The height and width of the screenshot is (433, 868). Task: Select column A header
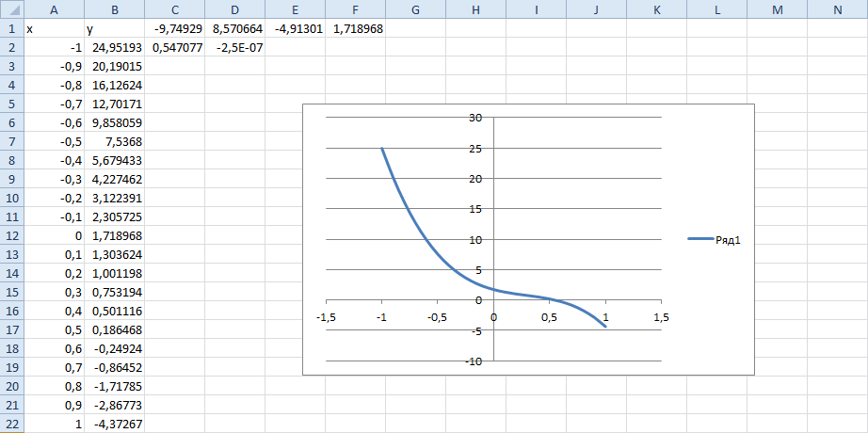click(55, 8)
